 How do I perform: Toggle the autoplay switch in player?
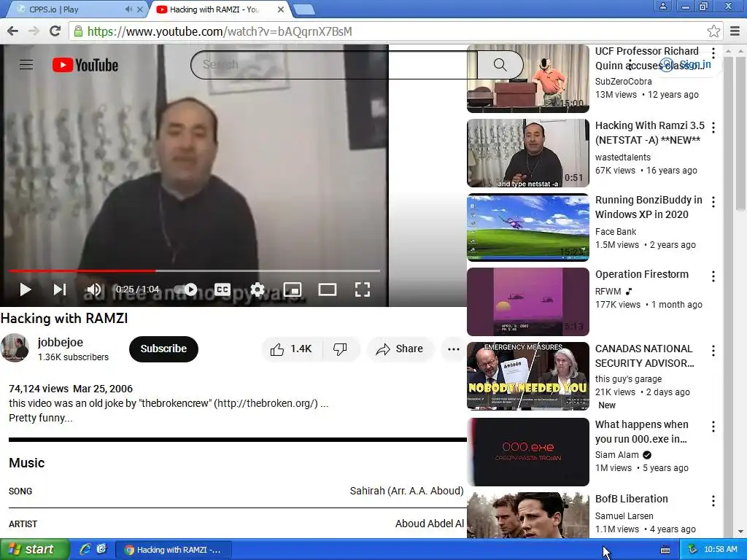tap(186, 289)
